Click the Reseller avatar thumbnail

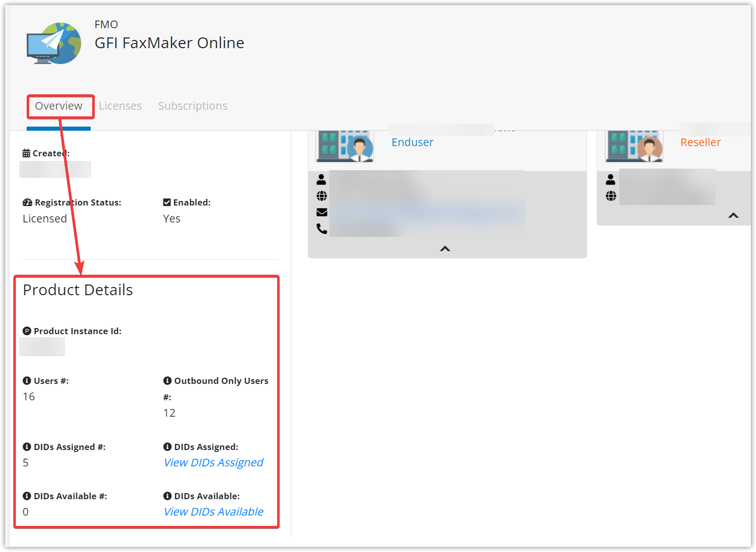pyautogui.click(x=634, y=146)
